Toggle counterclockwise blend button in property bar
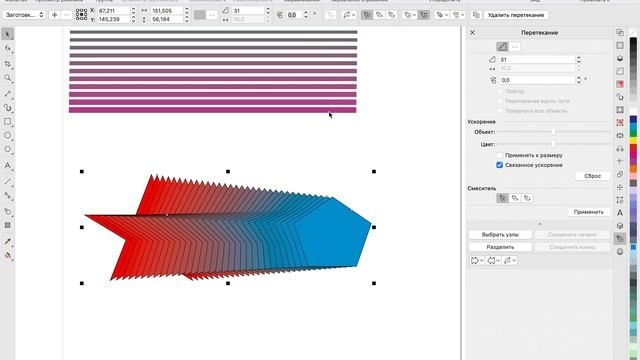This screenshot has height=360, width=640. [x=391, y=15]
